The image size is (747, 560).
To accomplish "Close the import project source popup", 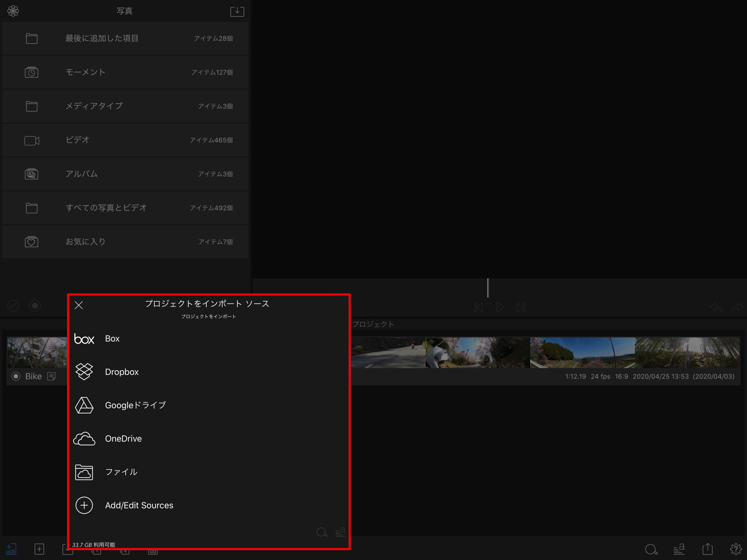I will click(79, 305).
